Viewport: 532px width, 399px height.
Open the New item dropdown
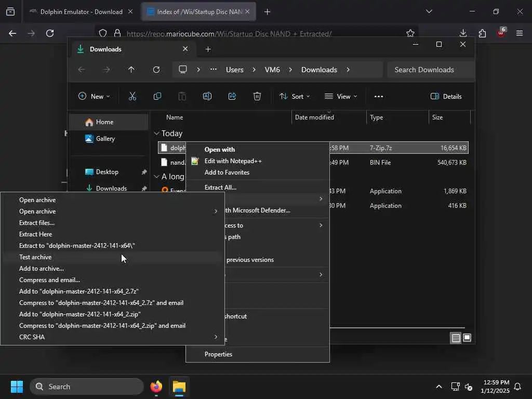94,96
